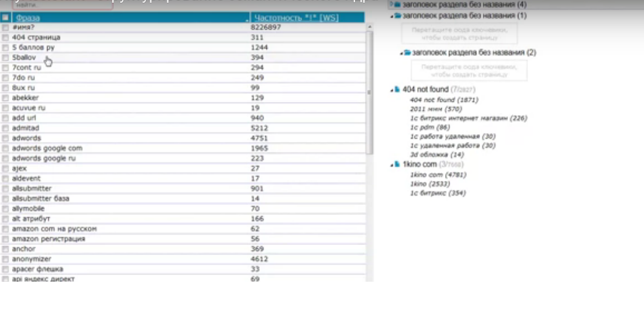Click the phrase 'apacer флешка'

tap(37, 269)
